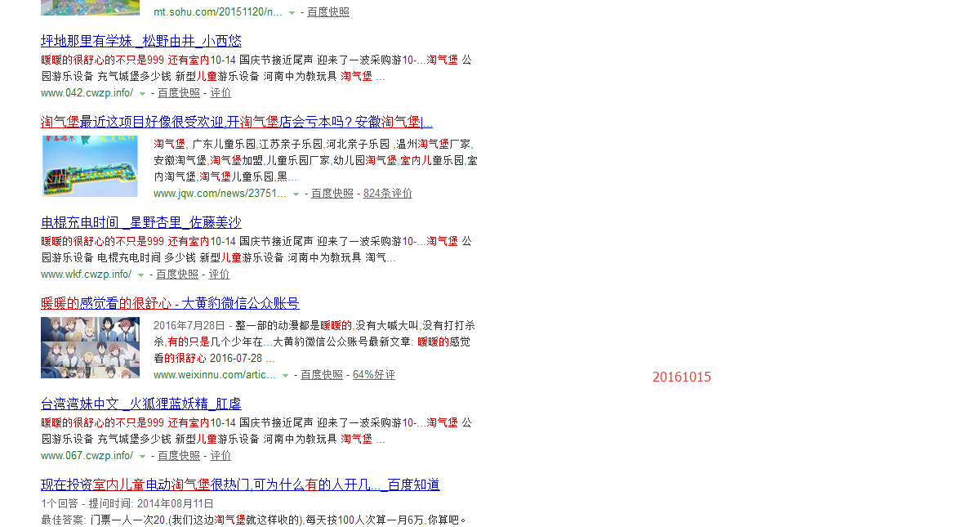Viewport: 980px width, 527px height.
Task: Expand the arrow next to mt.sohu.com URL
Action: pos(292,13)
